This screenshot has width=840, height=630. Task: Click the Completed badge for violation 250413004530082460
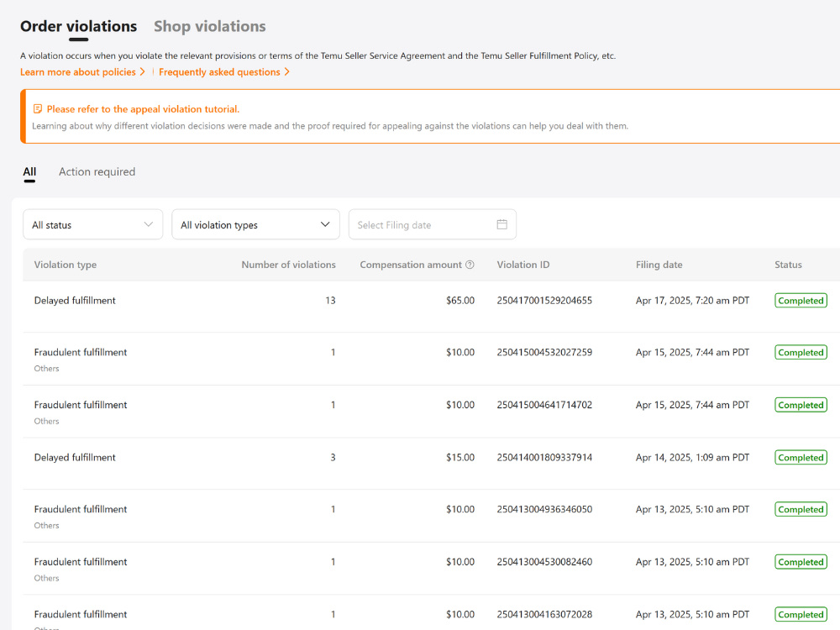(x=801, y=562)
